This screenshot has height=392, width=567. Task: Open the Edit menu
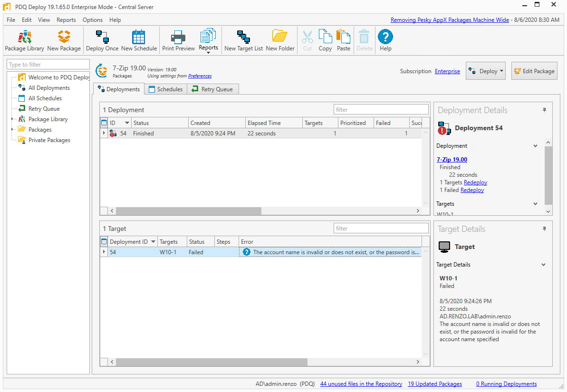[27, 20]
